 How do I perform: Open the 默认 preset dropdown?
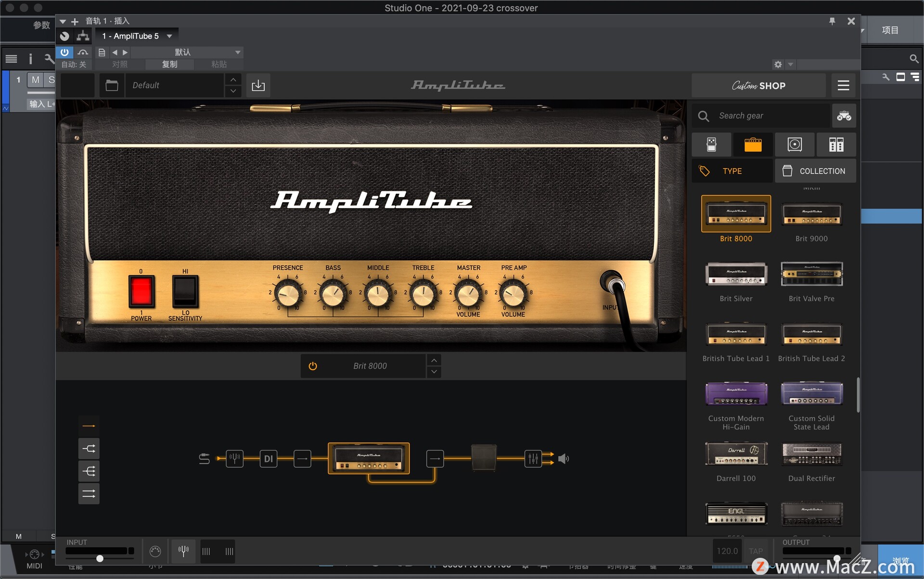[187, 52]
